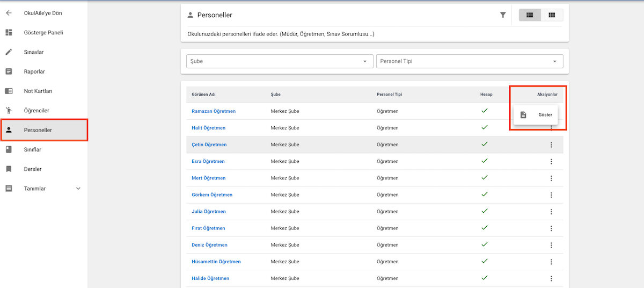The image size is (644, 288).
Task: Open actions menu for Fırat Öğretmen
Action: (551, 228)
